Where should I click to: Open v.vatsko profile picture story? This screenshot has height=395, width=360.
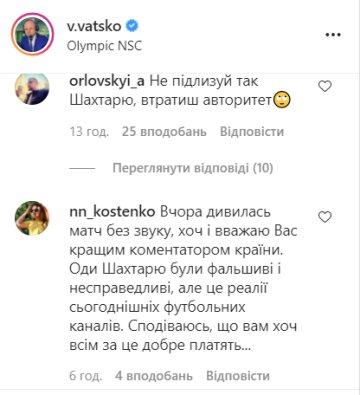(x=32, y=34)
